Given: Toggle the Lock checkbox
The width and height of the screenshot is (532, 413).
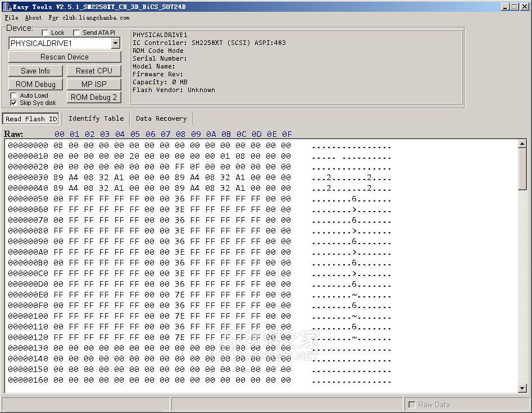Looking at the screenshot, I should click(46, 33).
